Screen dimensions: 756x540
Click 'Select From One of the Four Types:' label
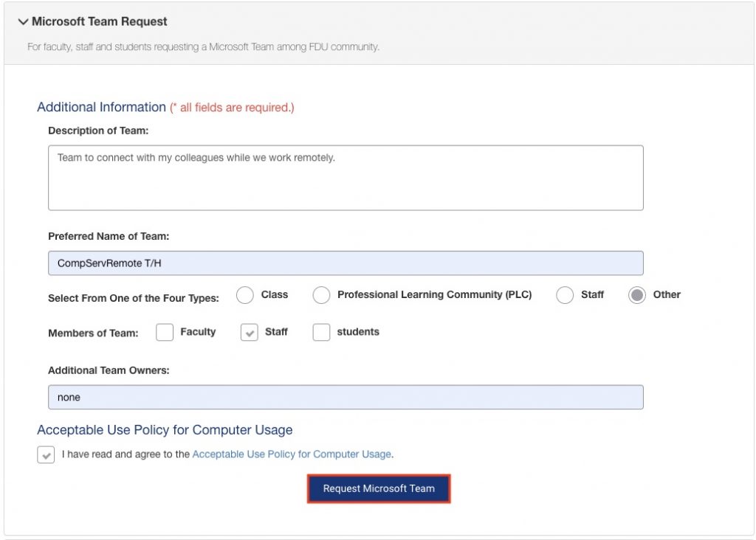click(x=134, y=298)
